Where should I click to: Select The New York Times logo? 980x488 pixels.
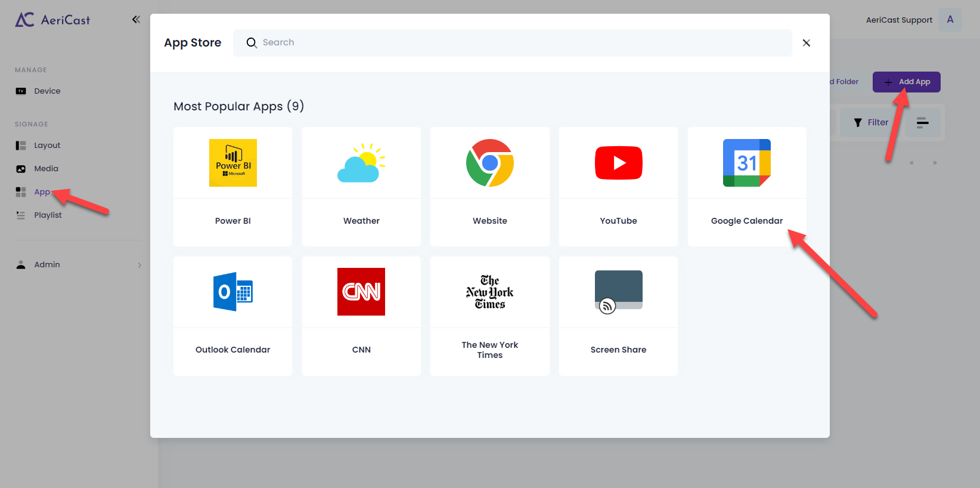tap(490, 292)
